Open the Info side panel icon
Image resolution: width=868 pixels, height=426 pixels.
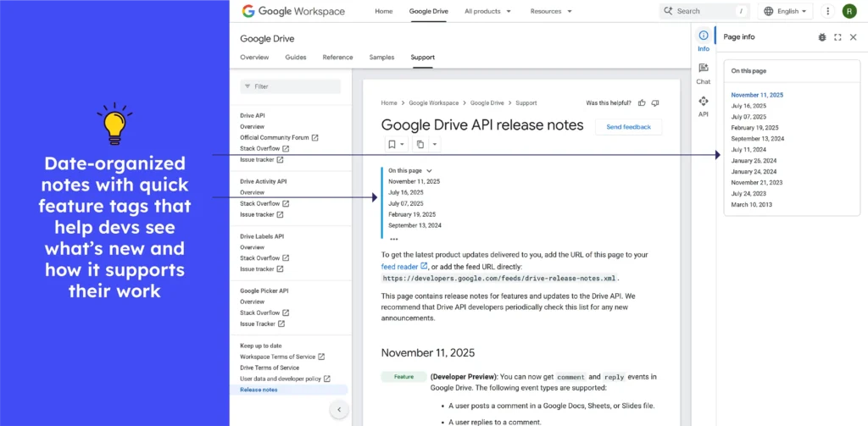tap(703, 36)
